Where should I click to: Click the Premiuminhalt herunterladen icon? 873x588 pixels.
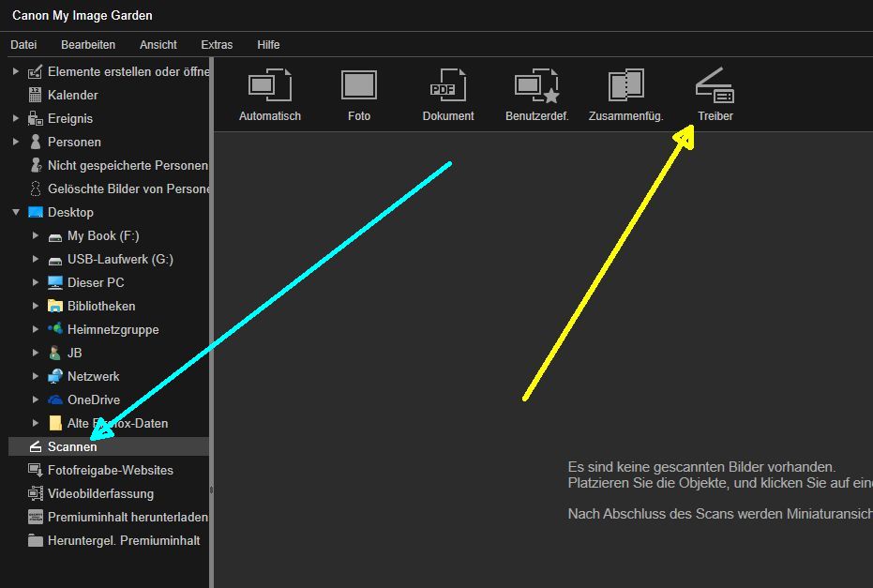[35, 517]
